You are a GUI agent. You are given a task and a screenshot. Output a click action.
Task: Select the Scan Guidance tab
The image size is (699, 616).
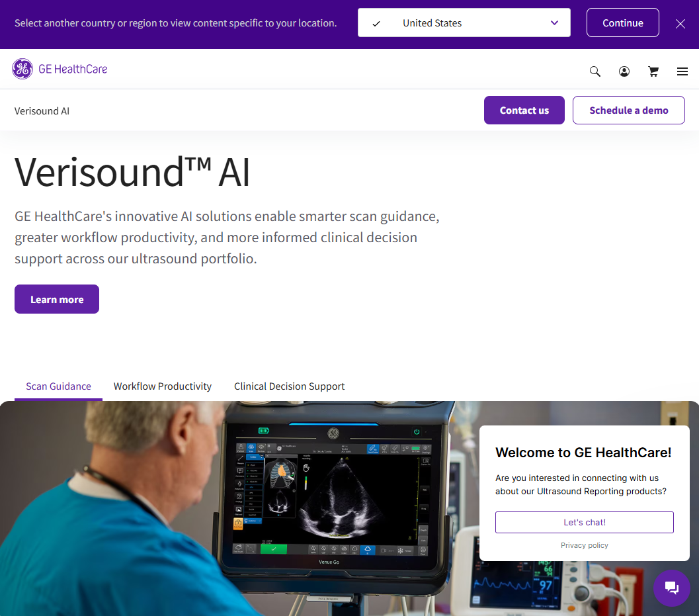[58, 386]
